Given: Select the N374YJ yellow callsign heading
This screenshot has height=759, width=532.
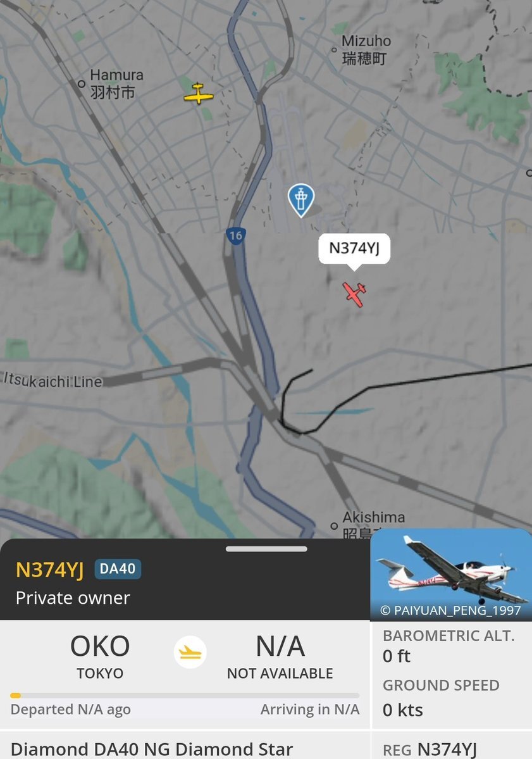Looking at the screenshot, I should click(x=50, y=570).
